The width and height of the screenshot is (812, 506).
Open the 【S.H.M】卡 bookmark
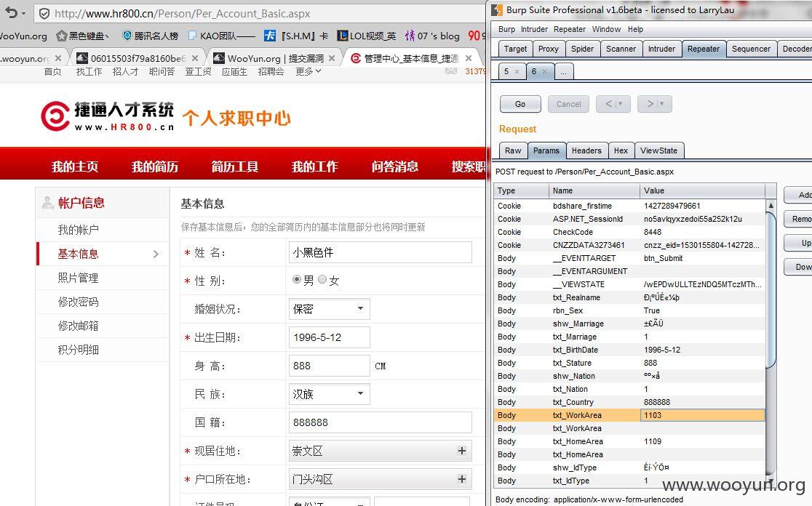296,36
